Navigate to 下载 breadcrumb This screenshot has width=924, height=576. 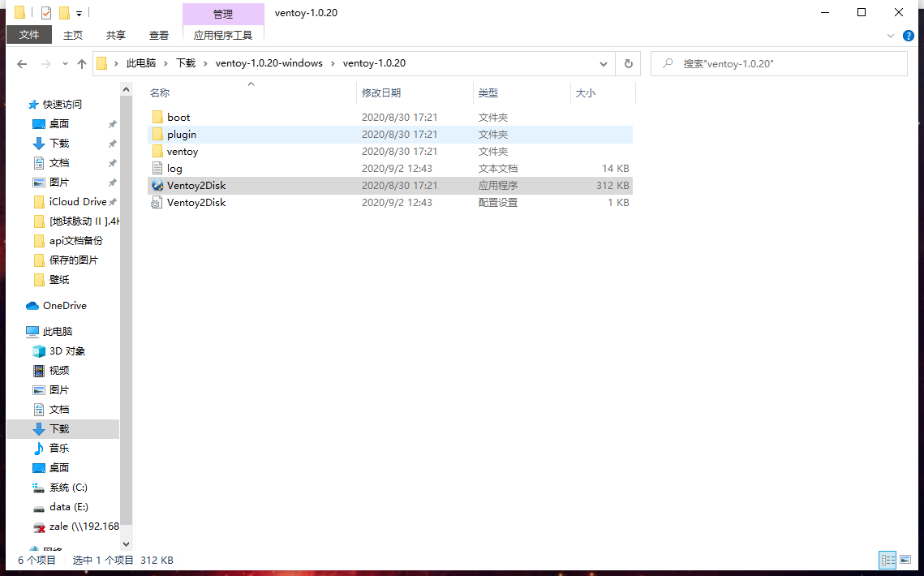coord(186,63)
